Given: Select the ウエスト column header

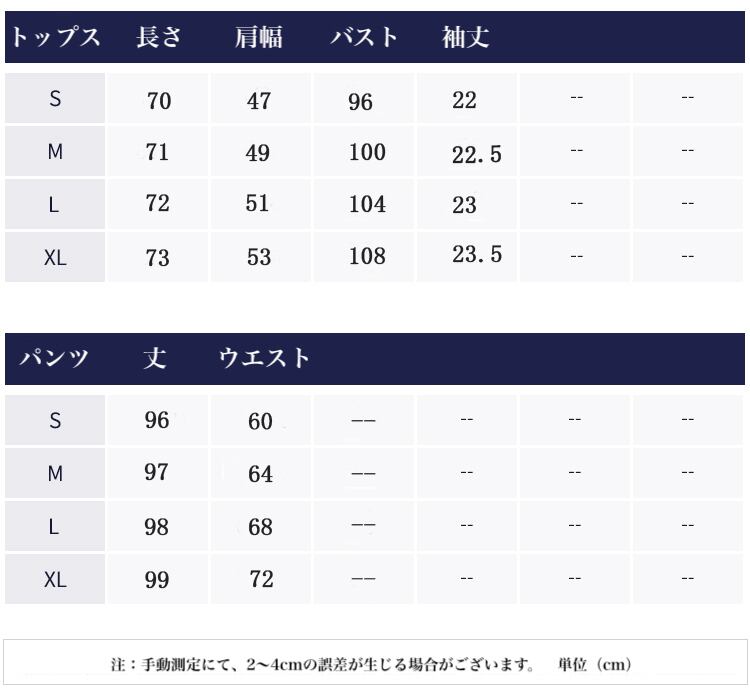Looking at the screenshot, I should 265,359.
